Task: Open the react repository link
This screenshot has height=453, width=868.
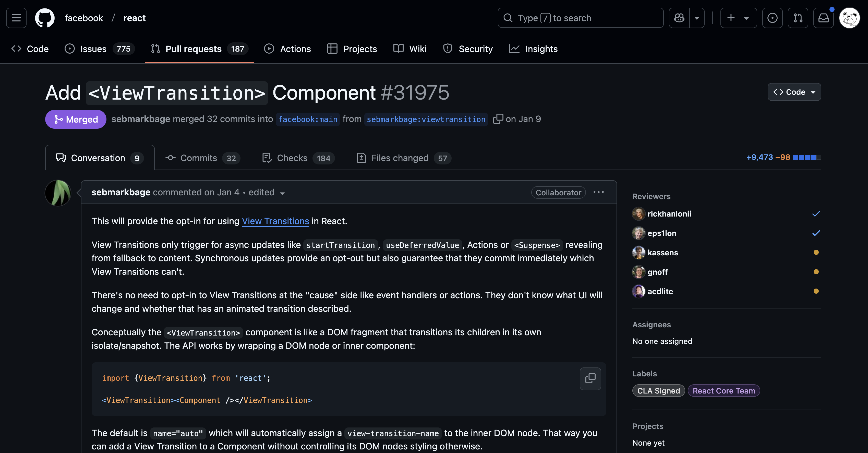Action: [135, 18]
